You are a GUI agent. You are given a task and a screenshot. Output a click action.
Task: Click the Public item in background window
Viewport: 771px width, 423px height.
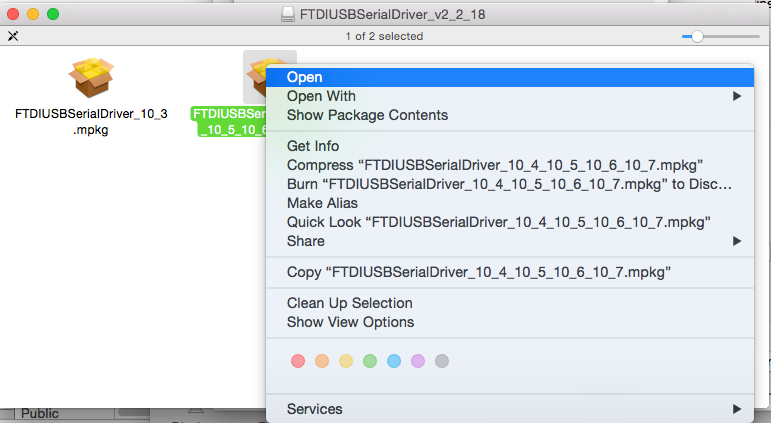(x=40, y=414)
